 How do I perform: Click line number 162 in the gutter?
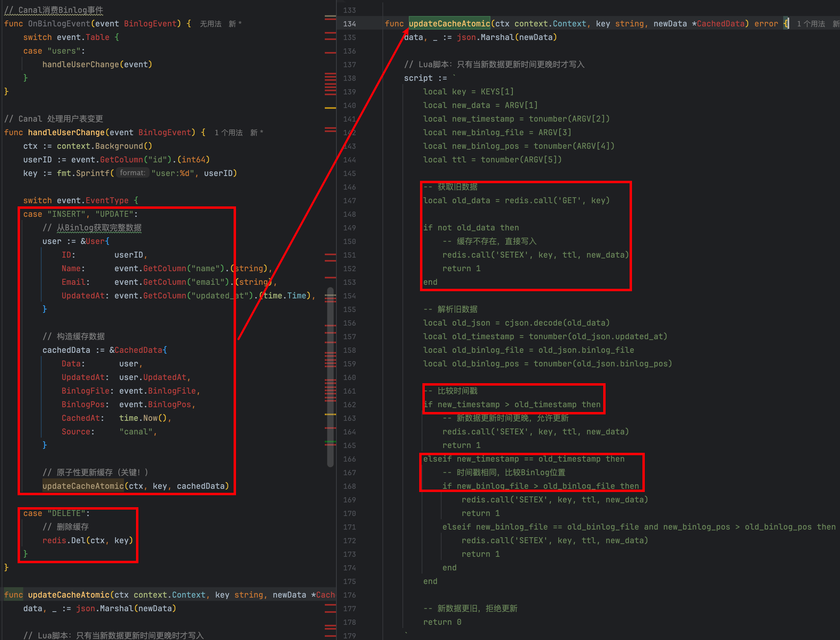point(349,405)
